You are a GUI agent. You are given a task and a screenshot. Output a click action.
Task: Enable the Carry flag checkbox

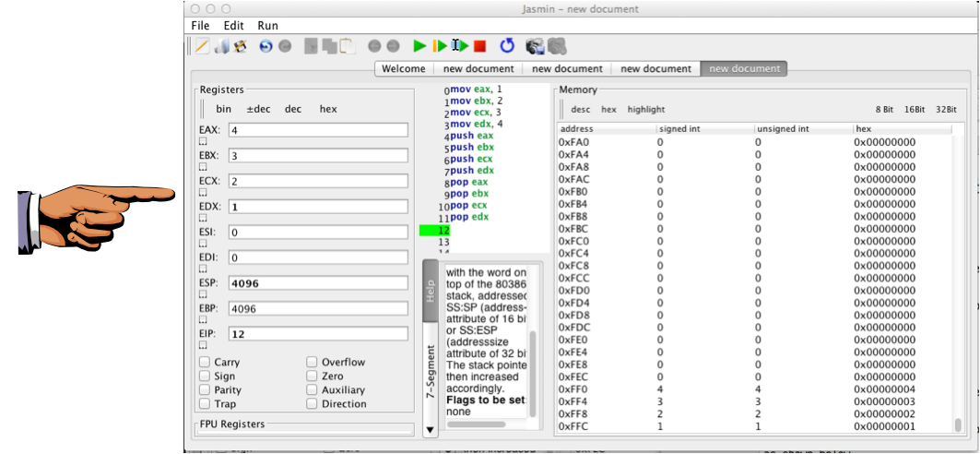[x=205, y=363]
